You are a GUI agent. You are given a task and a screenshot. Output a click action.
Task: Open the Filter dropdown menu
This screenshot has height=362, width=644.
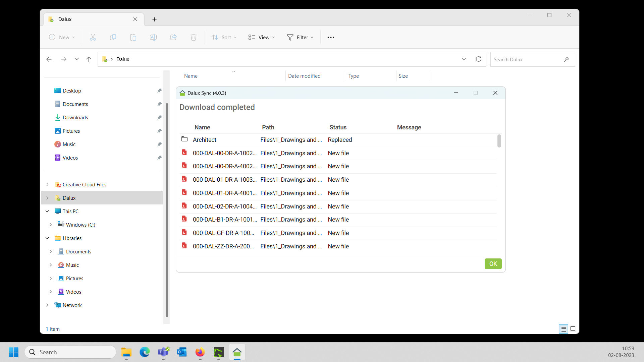click(300, 37)
